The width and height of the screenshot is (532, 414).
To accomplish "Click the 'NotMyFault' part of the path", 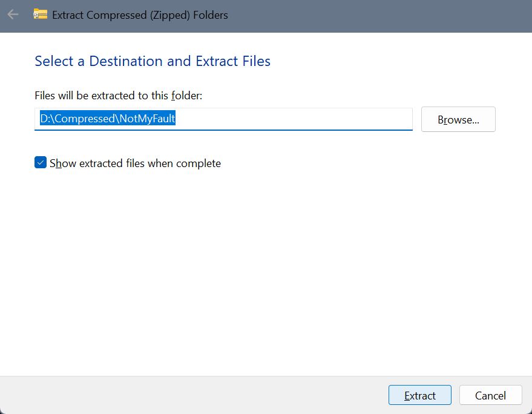I will tap(147, 119).
